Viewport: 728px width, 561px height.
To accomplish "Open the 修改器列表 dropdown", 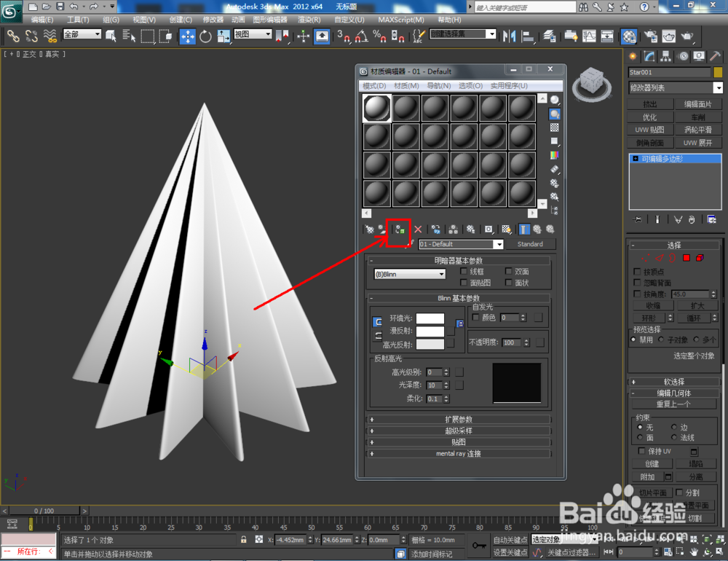I will point(676,87).
